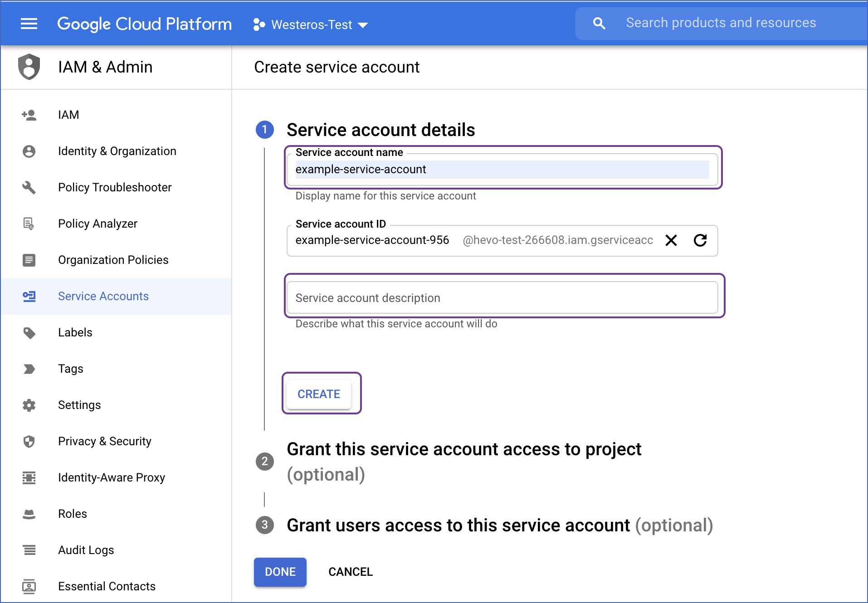Click the CANCEL button
The height and width of the screenshot is (603, 868).
[x=351, y=572]
